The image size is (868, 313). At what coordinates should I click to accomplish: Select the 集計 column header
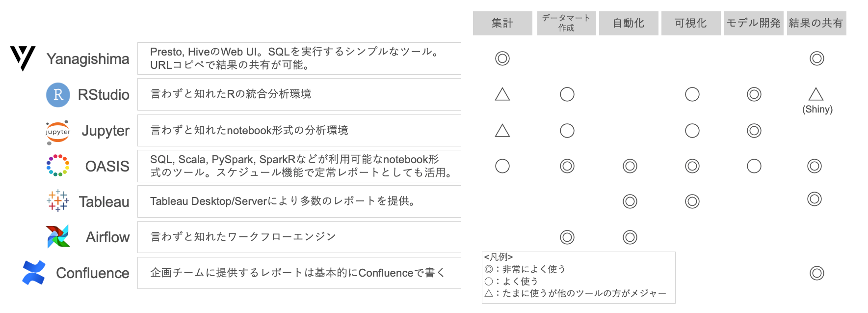502,23
